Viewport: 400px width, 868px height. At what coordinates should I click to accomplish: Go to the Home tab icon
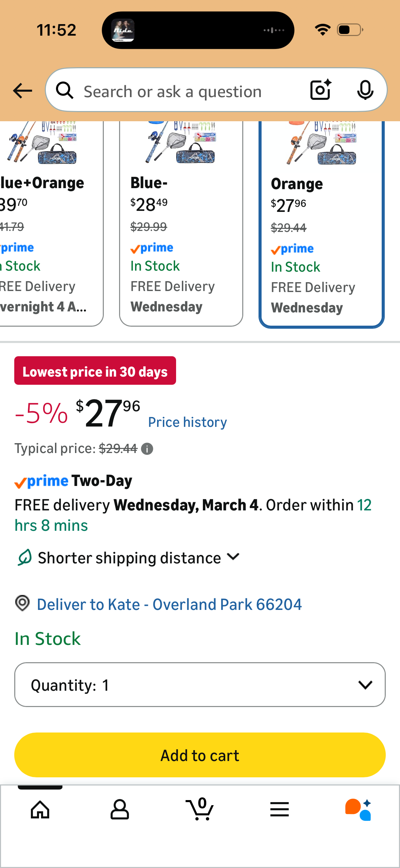[40, 809]
